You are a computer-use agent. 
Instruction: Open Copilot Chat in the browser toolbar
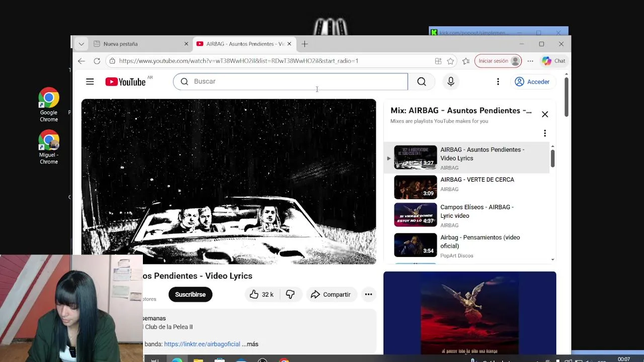(x=553, y=61)
